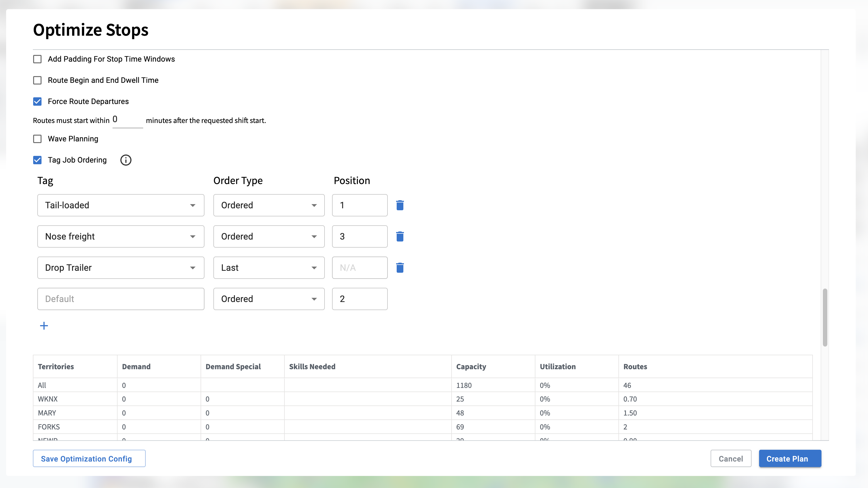Open the Last order type dropdown

point(269,268)
